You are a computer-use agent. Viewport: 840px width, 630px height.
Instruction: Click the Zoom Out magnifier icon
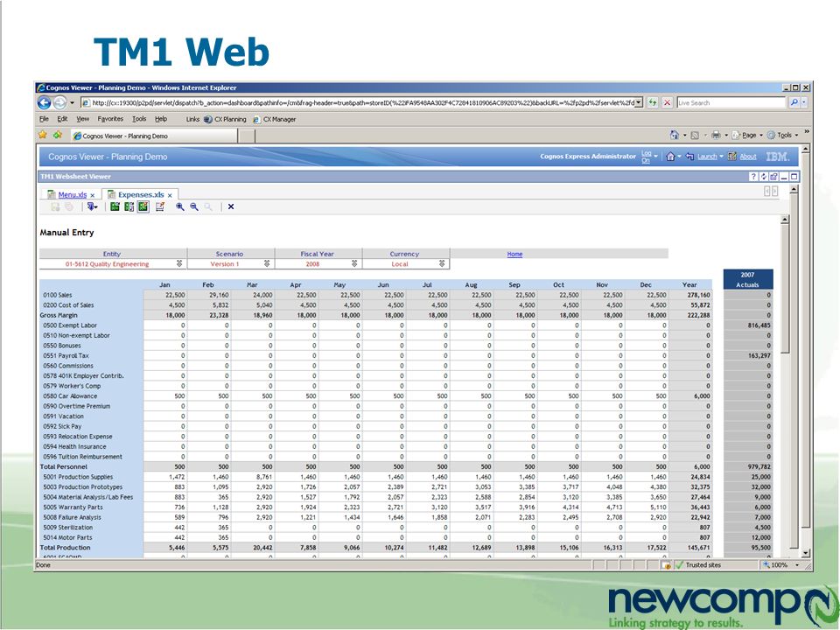(194, 206)
